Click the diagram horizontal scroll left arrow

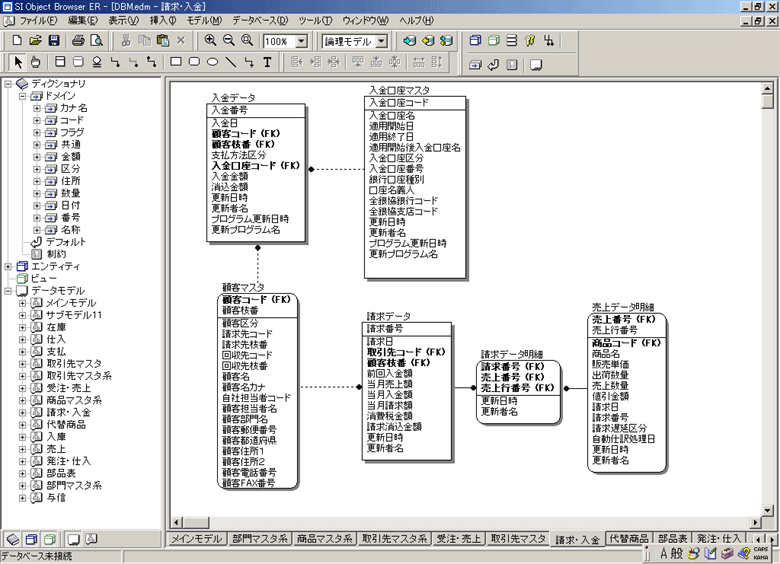pos(177,523)
